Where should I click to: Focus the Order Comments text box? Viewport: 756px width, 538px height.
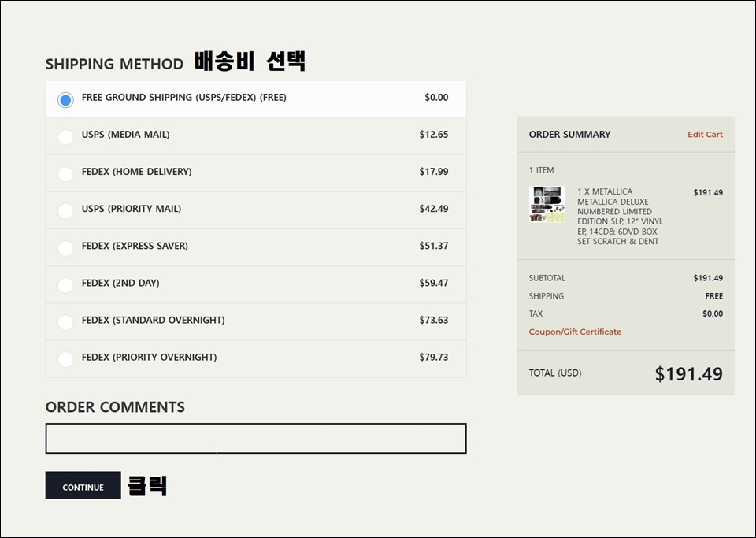click(256, 438)
